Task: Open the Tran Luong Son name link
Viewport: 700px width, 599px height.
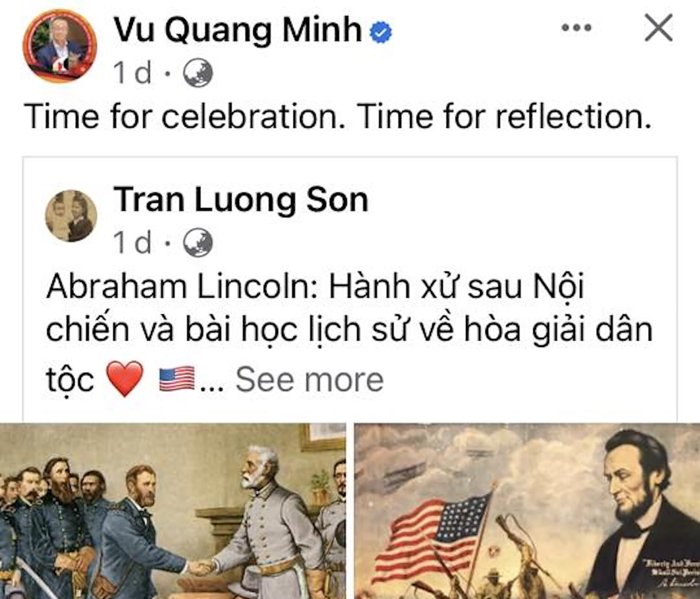Action: 241,199
